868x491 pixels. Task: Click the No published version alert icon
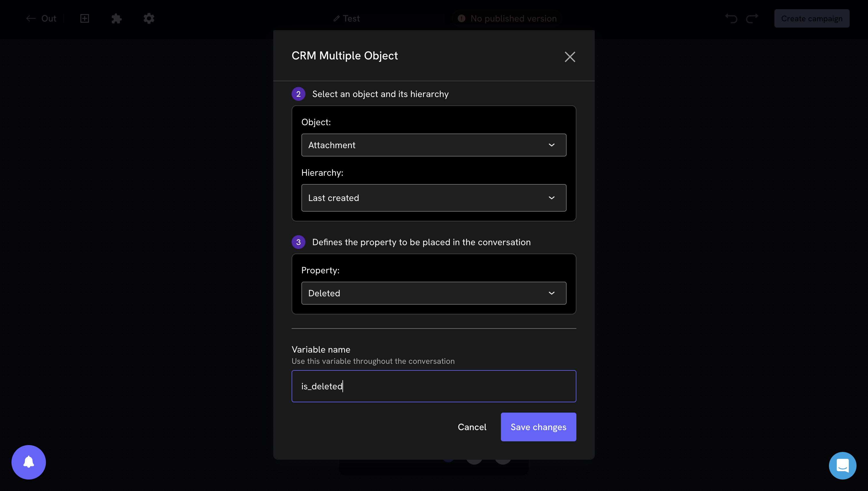[462, 18]
